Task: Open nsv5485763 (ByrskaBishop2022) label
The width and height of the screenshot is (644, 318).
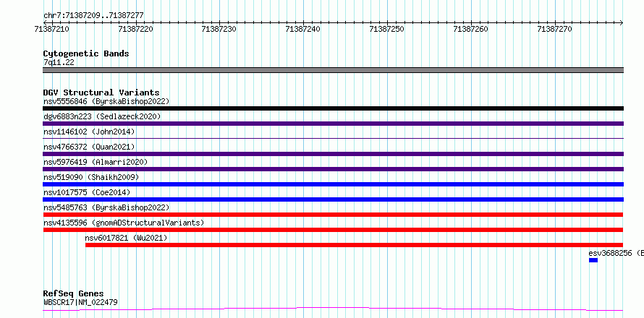Action: point(106,207)
